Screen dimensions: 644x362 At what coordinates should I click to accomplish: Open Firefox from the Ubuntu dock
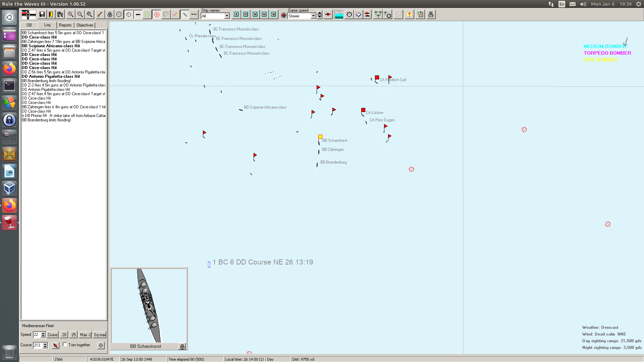(9, 68)
